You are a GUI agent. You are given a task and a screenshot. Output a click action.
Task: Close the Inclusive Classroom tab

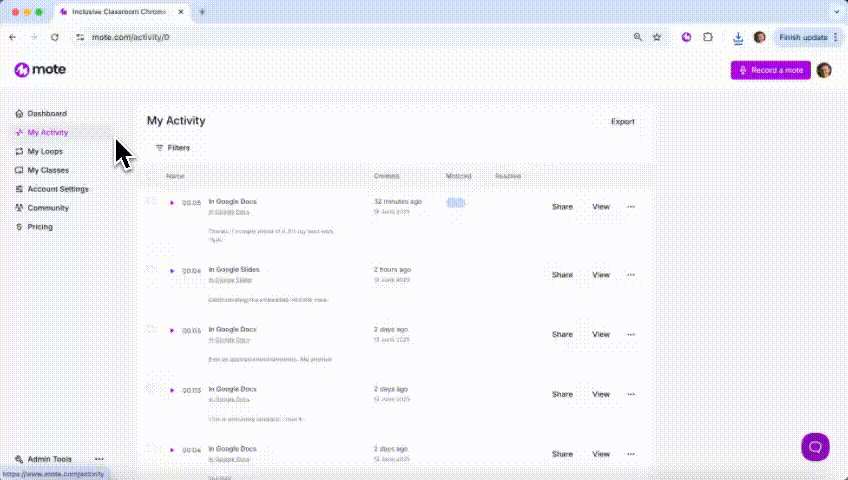(181, 11)
